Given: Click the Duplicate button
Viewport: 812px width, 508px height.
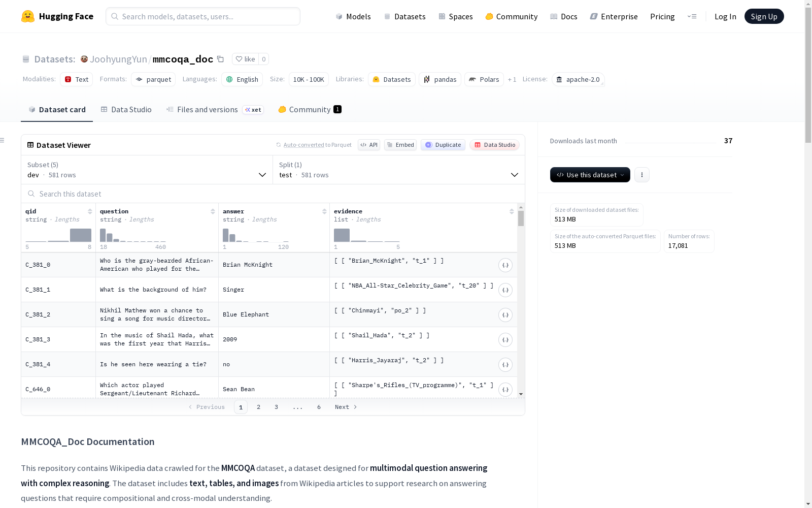Looking at the screenshot, I should pyautogui.click(x=443, y=145).
